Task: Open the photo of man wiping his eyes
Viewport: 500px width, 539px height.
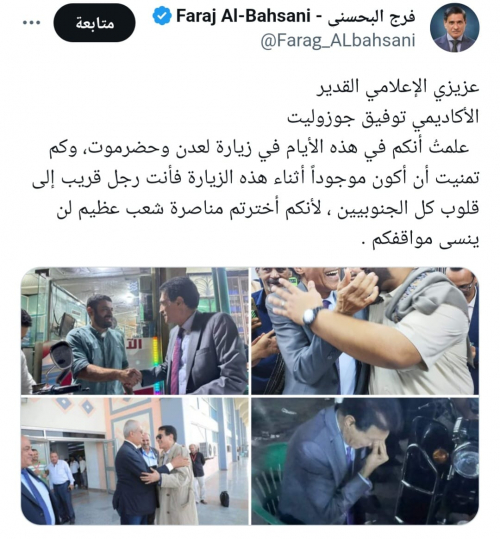Action: 365,461
